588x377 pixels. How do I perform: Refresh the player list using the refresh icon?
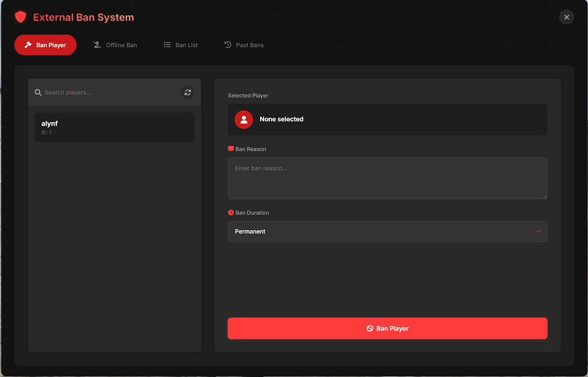click(187, 92)
